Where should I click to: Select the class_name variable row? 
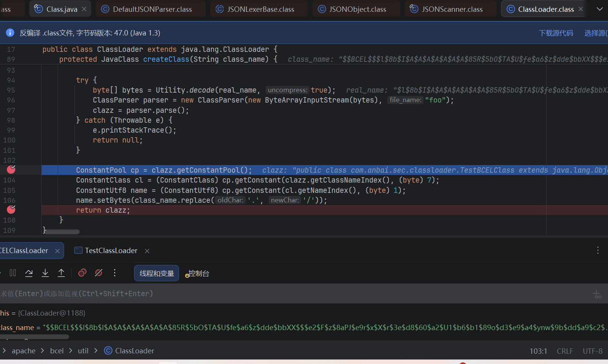click(x=304, y=327)
